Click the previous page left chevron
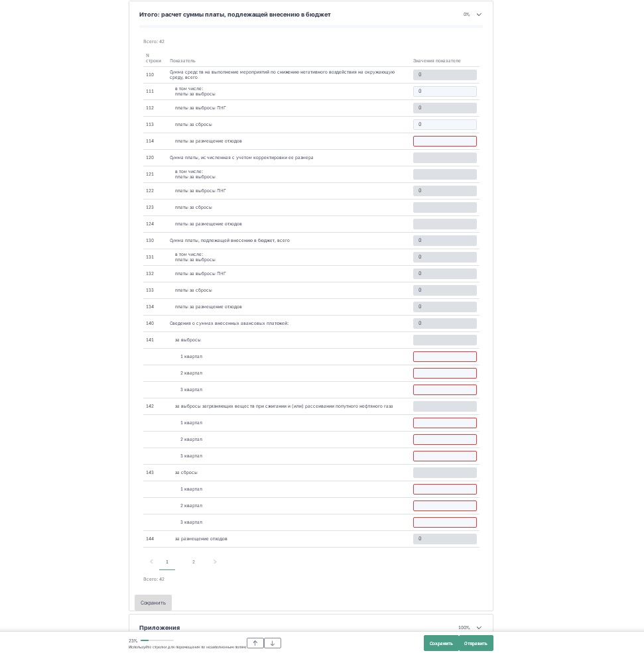644x653 pixels. point(151,562)
